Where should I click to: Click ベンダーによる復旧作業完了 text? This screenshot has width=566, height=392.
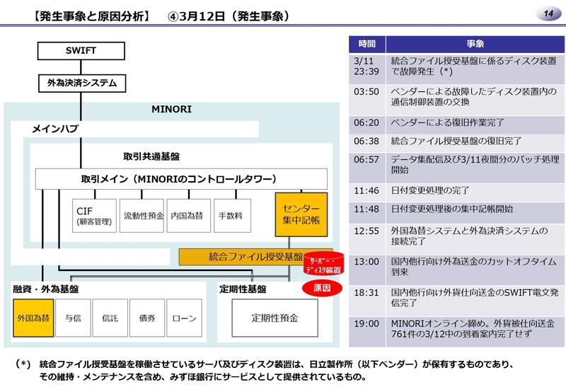(448, 122)
